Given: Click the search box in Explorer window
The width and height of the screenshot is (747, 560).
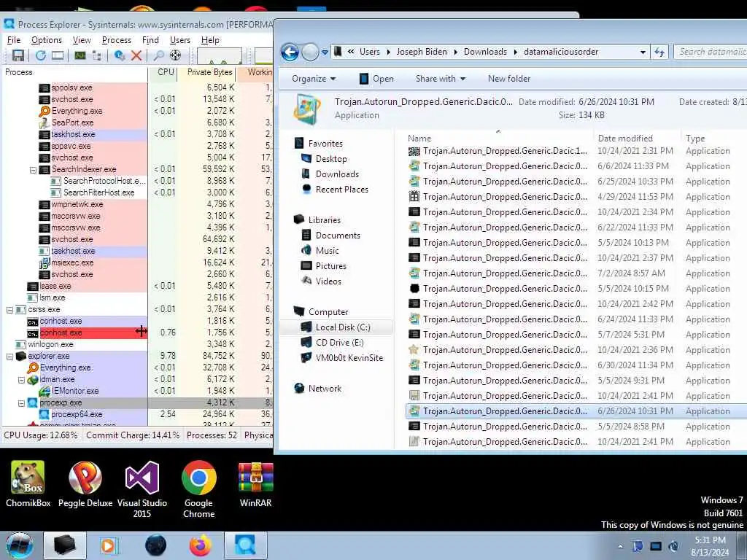Looking at the screenshot, I should 711,52.
